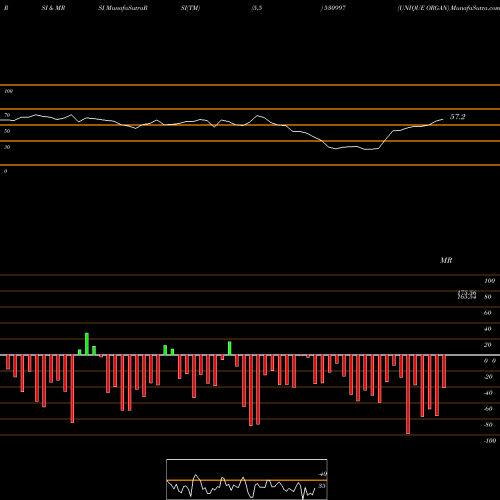This screenshot has height=500, width=500.
Task: Click the tallest green MR histogram bar
Action: pyautogui.click(x=87, y=344)
